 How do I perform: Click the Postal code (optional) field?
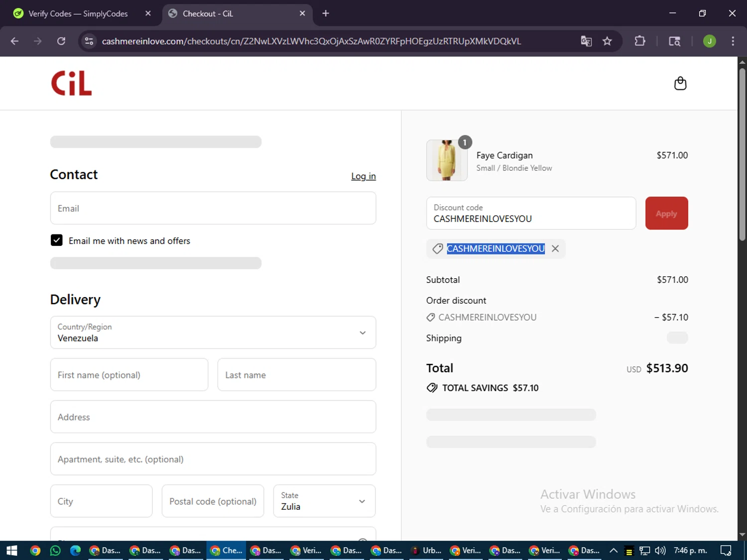pyautogui.click(x=213, y=501)
